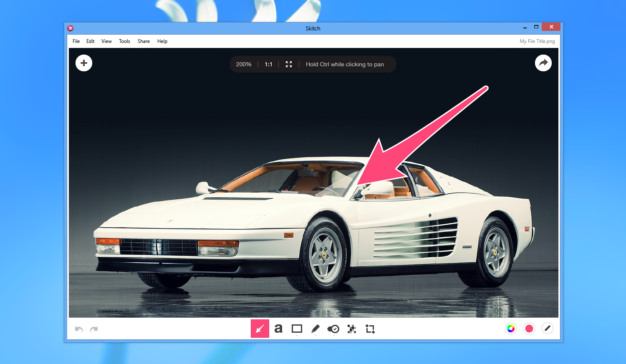Click the pink current color swatch
The width and height of the screenshot is (626, 364).
click(x=529, y=329)
